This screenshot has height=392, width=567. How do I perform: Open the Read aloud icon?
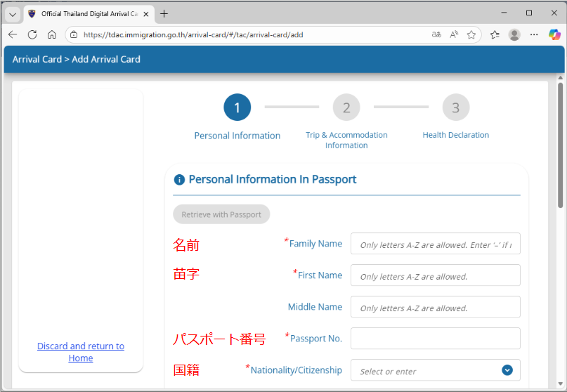pos(454,34)
